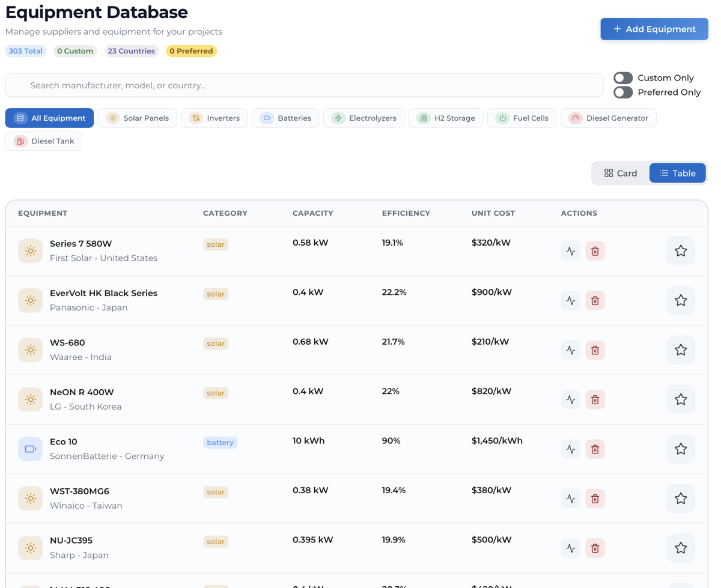Filter by Fuel Cells
The width and height of the screenshot is (721, 588).
pyautogui.click(x=522, y=118)
